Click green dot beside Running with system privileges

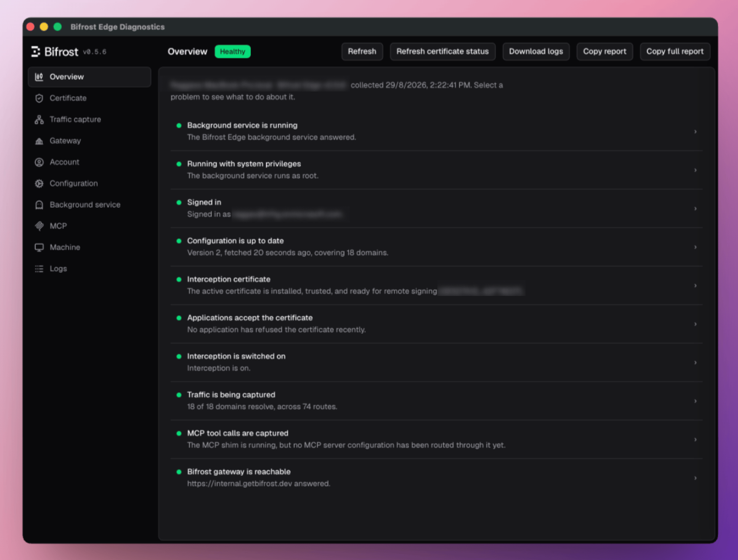click(179, 164)
